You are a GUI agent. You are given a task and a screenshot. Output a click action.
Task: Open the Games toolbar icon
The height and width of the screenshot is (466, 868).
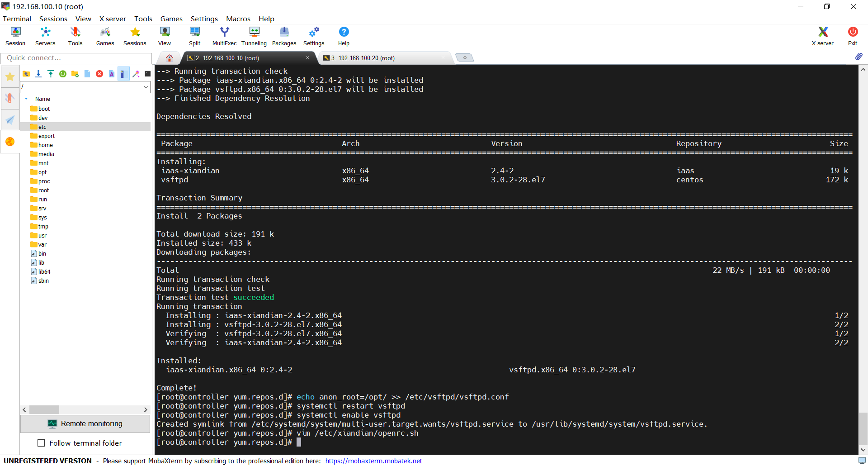coord(105,36)
